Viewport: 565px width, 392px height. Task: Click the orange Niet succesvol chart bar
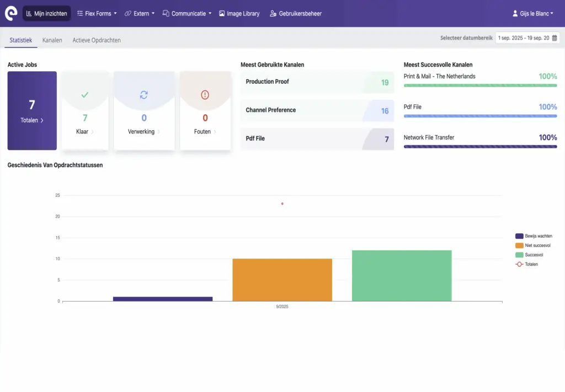(x=282, y=280)
